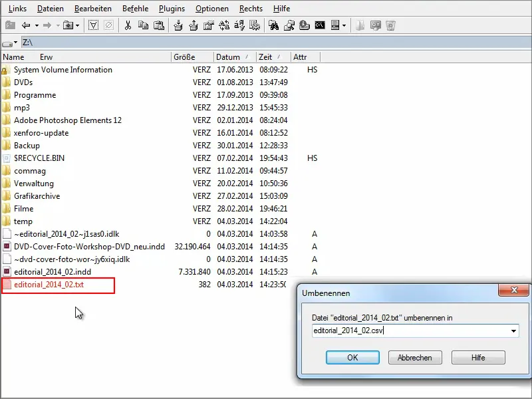Open the Optionen menu
Viewport: 532px width, 399px height.
pos(212,9)
